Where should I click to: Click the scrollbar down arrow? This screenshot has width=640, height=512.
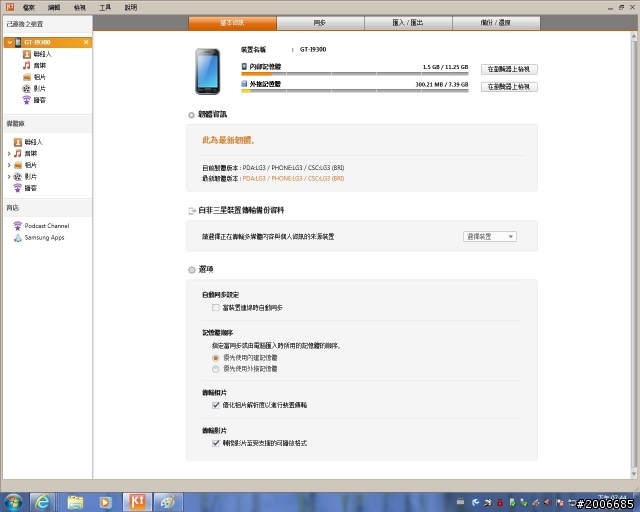tap(633, 474)
